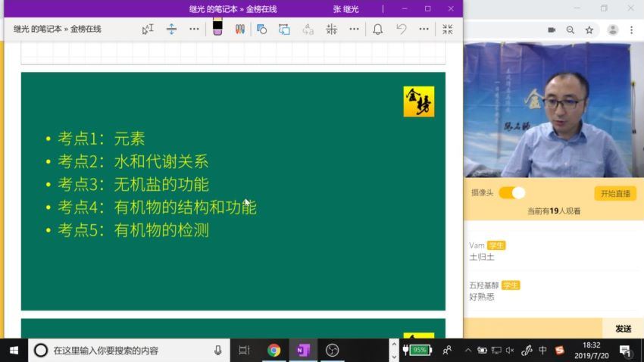Click the lasso select icon

coord(284,29)
